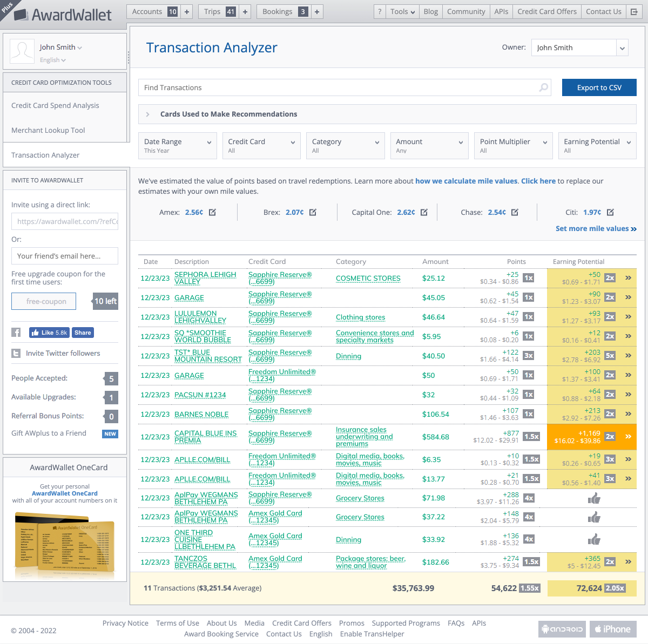Open the Amount filter dropdown

point(429,146)
